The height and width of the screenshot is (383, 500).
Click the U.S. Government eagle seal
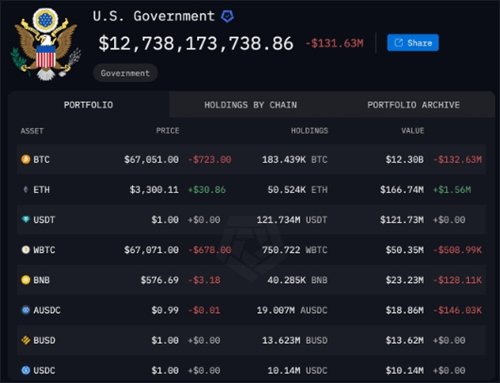[x=46, y=44]
